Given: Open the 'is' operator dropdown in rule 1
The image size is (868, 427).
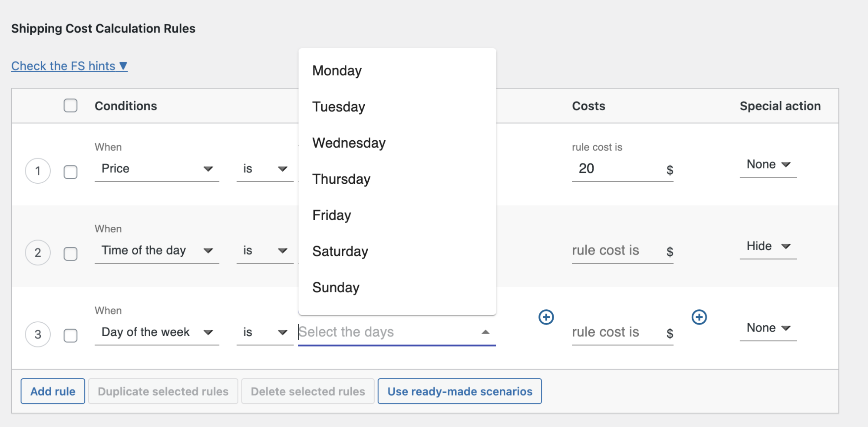Looking at the screenshot, I should [265, 169].
